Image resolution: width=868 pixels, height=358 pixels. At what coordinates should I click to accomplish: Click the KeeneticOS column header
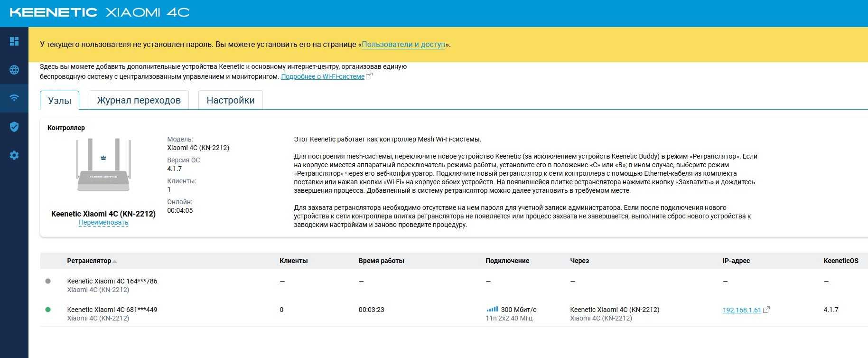click(x=841, y=261)
